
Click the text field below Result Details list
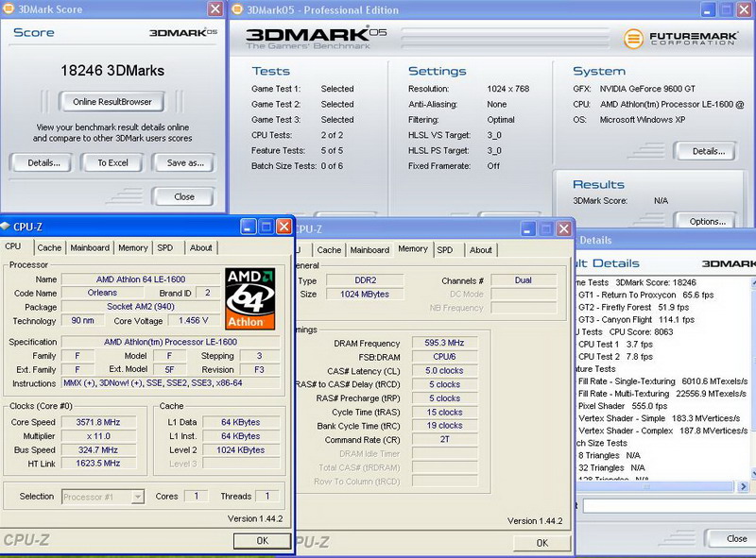[669, 506]
